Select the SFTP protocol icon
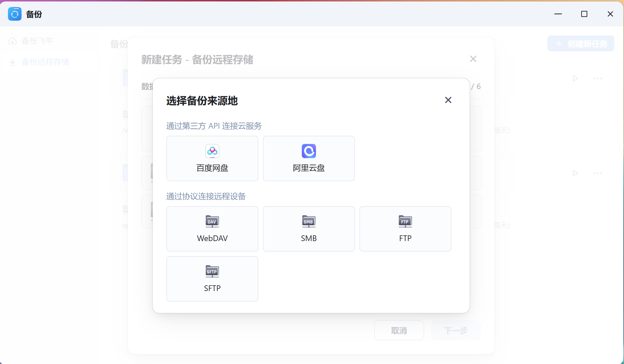 [x=212, y=271]
